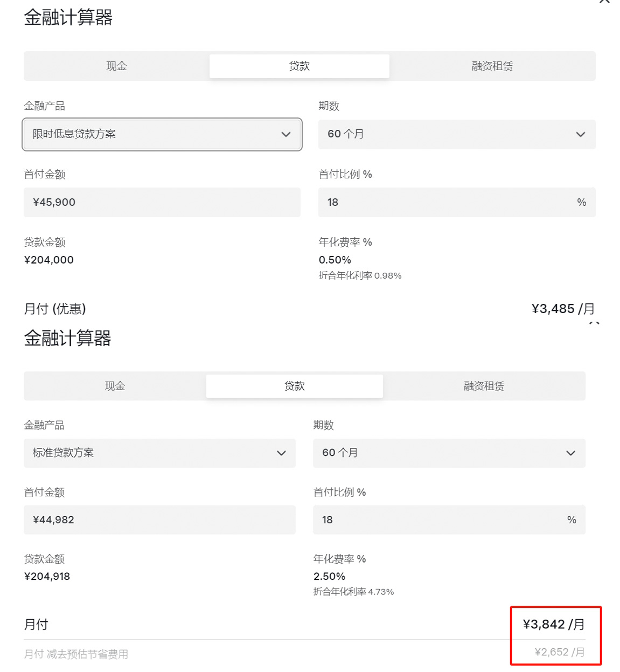Screen dimensions: 620x672
Task: Switch to 融资租赁 tab in top calculator
Action: (x=492, y=66)
